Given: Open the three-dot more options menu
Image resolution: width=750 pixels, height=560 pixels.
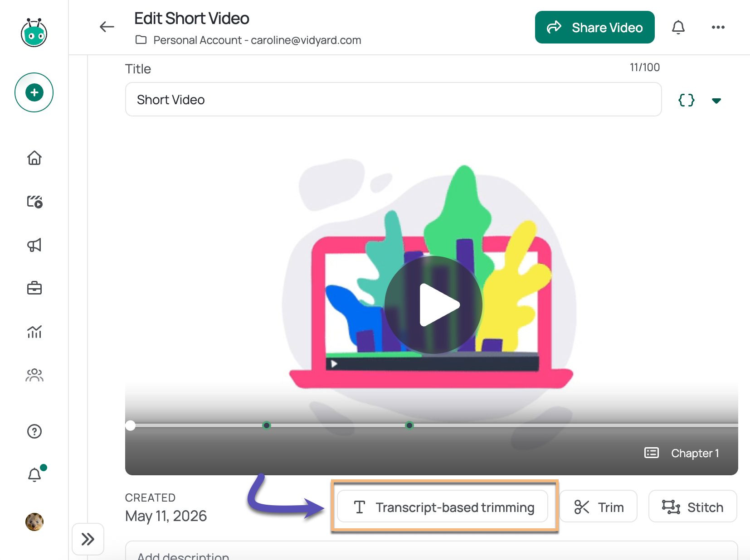Looking at the screenshot, I should (x=718, y=27).
